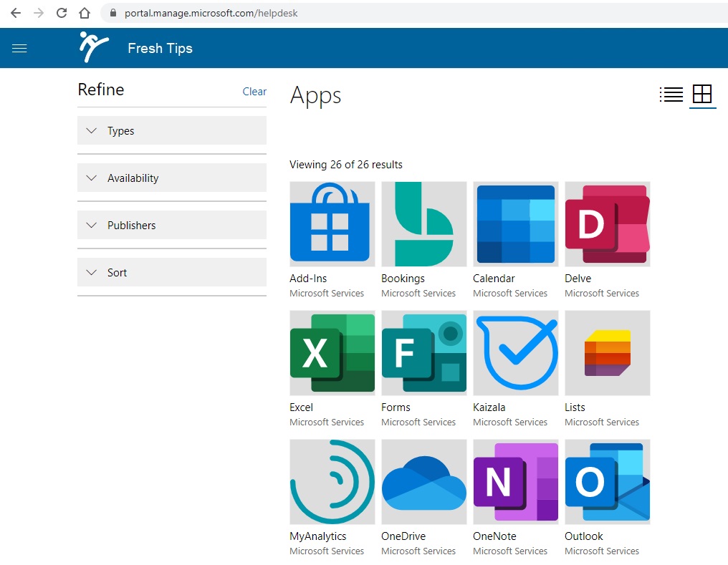Click the browser address bar URL

211,13
